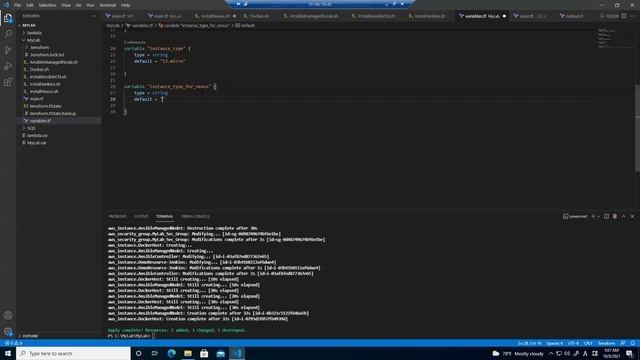Click the Spaces: 4 indentation setting
This screenshot has width=640, height=360.
coord(554,343)
